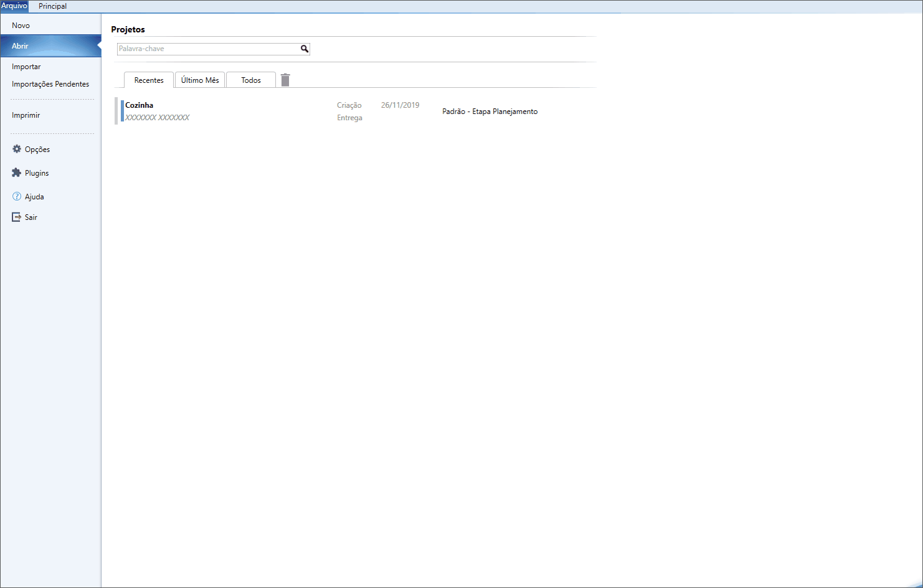Open Importações Pendentes
The image size is (923, 588).
tap(50, 84)
